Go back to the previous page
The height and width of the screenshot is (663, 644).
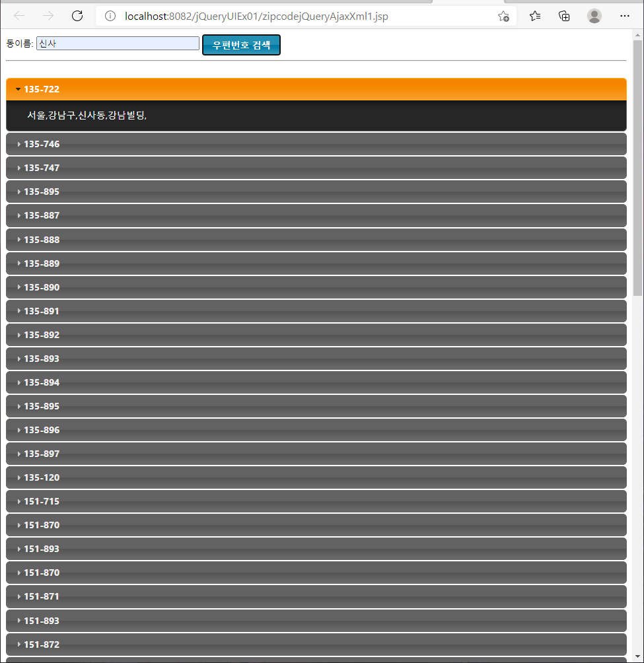[19, 16]
